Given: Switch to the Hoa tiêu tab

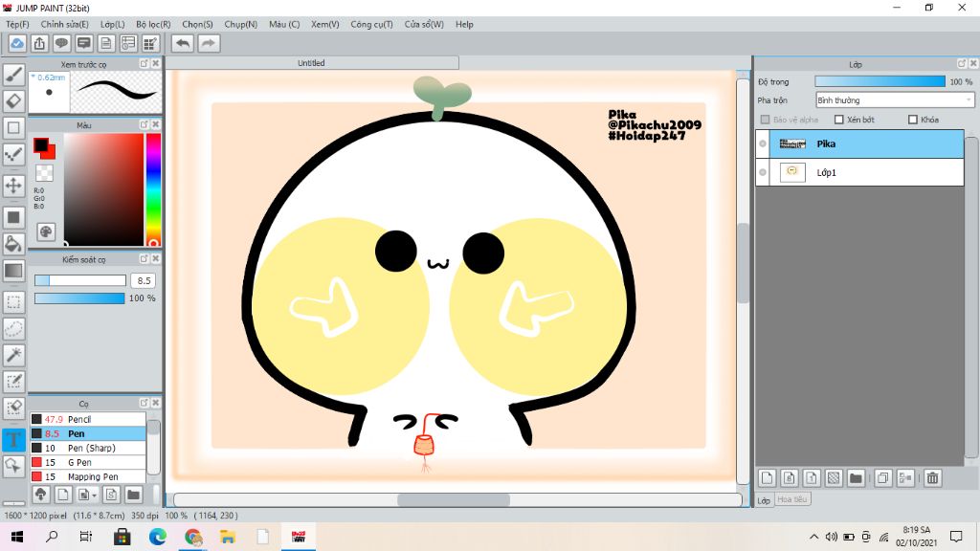Looking at the screenshot, I should tap(792, 499).
